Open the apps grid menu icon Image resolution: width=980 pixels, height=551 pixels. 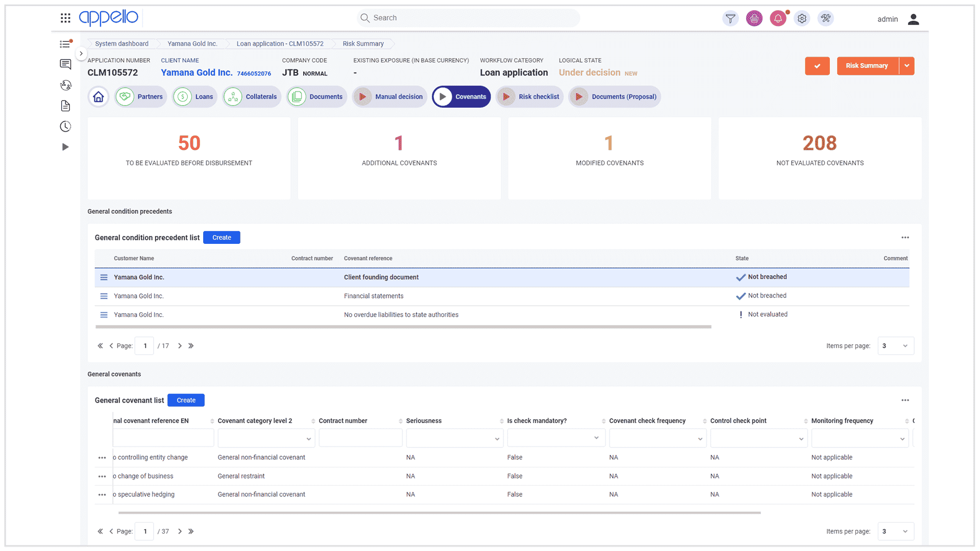pyautogui.click(x=65, y=18)
